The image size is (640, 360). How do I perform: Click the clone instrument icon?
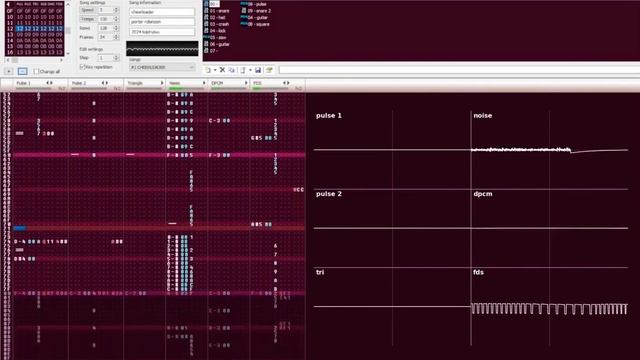click(232, 70)
